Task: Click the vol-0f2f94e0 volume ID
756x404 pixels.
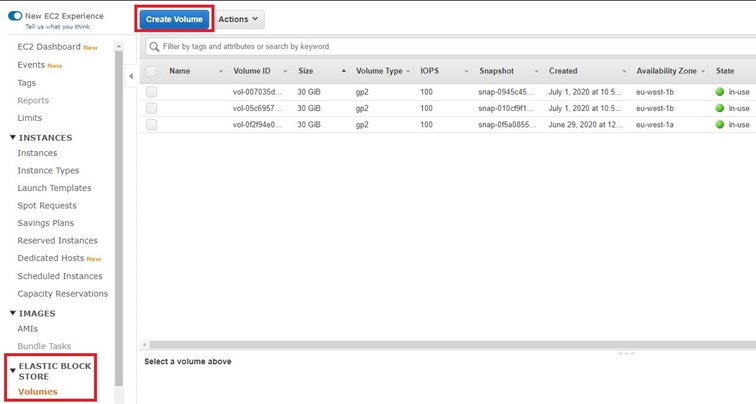Action: click(x=257, y=124)
